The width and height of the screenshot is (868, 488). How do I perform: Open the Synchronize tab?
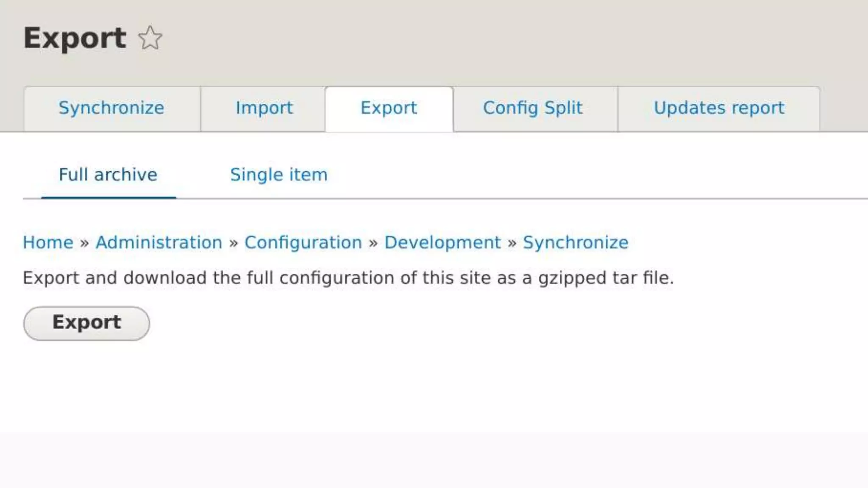pyautogui.click(x=111, y=108)
